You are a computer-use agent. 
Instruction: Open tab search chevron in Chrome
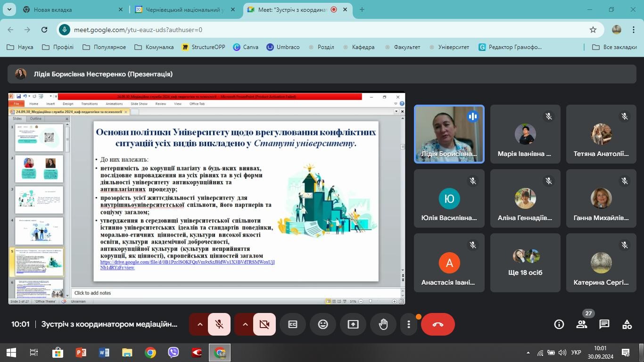coord(9,9)
